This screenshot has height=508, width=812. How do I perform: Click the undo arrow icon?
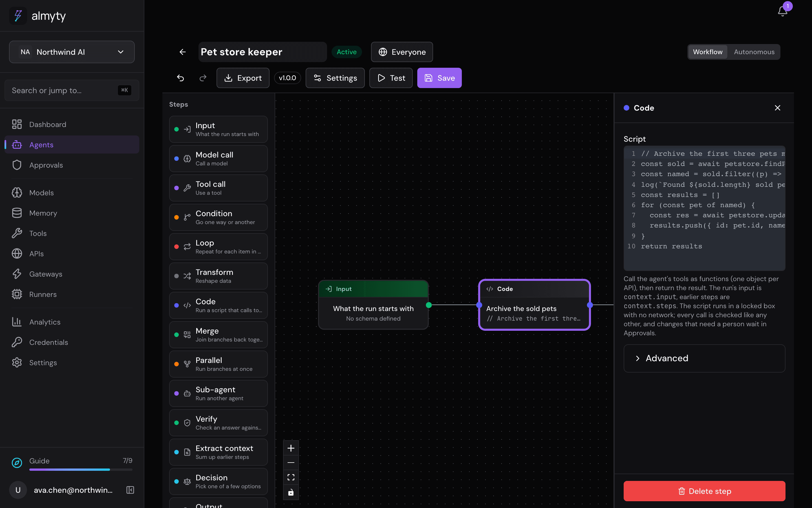point(180,78)
